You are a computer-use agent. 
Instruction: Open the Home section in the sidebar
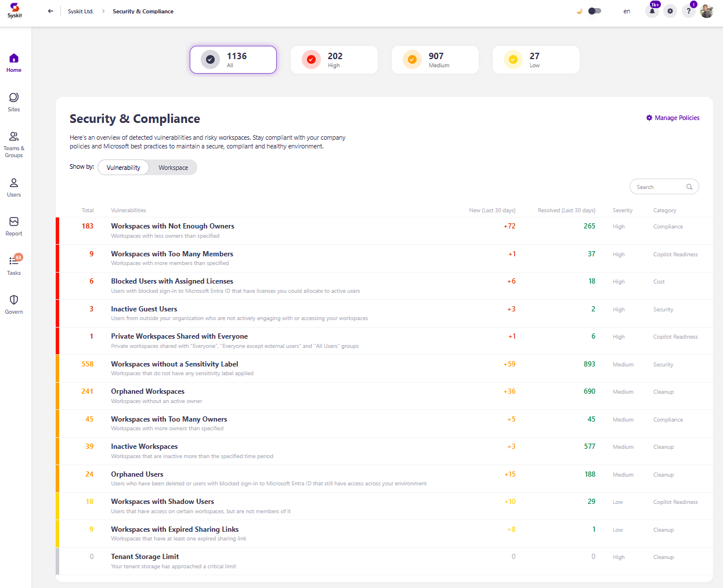coord(13,61)
